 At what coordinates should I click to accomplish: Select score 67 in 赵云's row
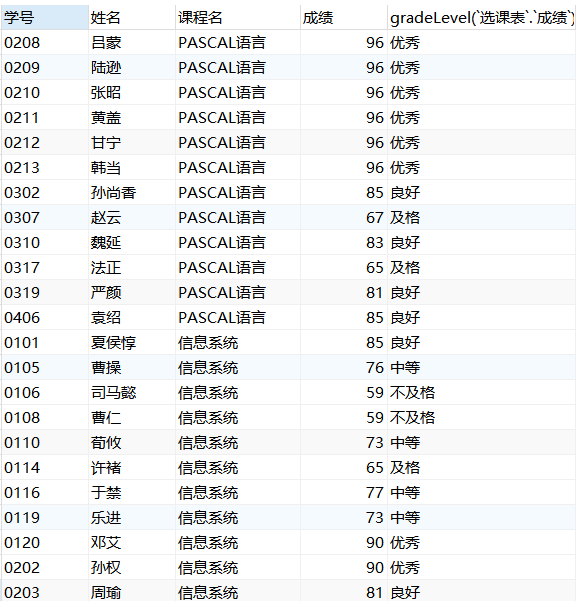click(x=344, y=218)
